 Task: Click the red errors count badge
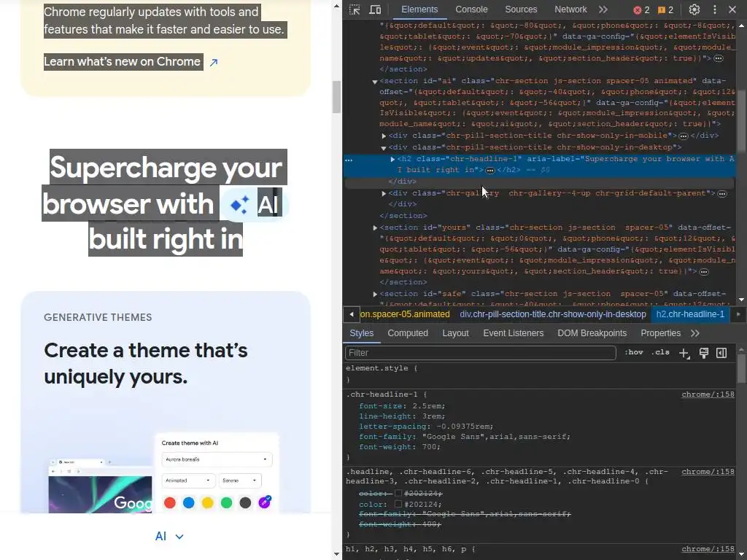click(x=641, y=10)
